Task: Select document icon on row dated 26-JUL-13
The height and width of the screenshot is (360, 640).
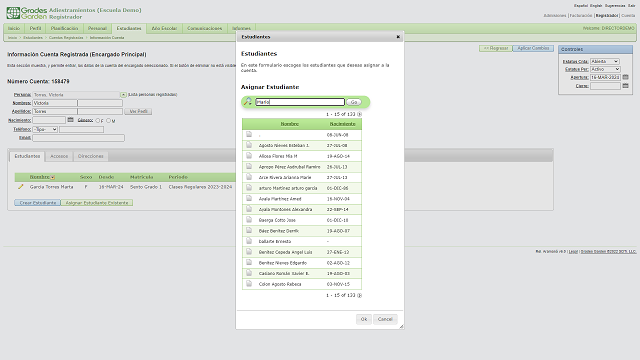Action: click(x=249, y=167)
